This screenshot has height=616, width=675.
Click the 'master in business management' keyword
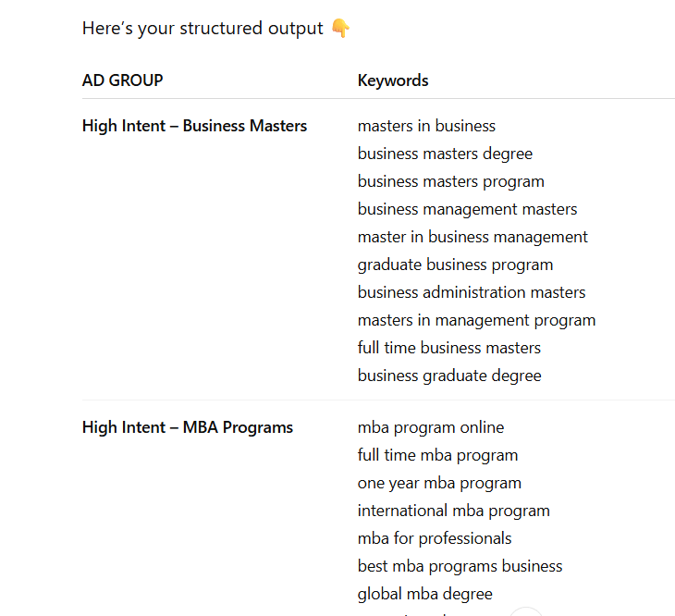[x=472, y=237]
